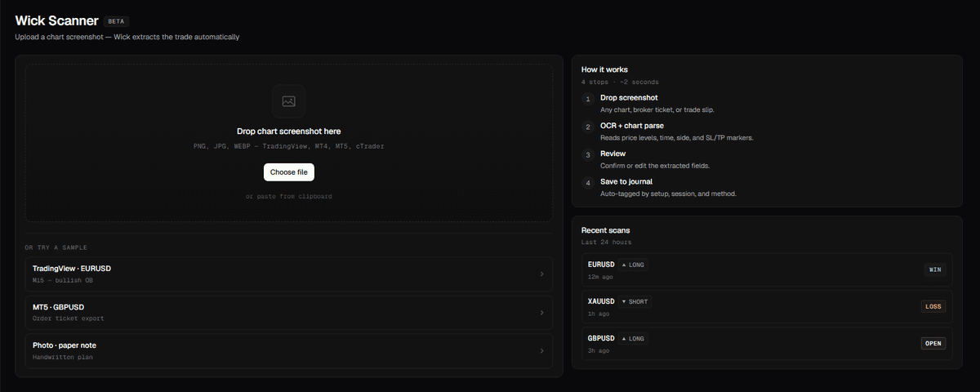The image size is (980, 392).
Task: Click the "1h ago" timestamp
Action: (599, 314)
